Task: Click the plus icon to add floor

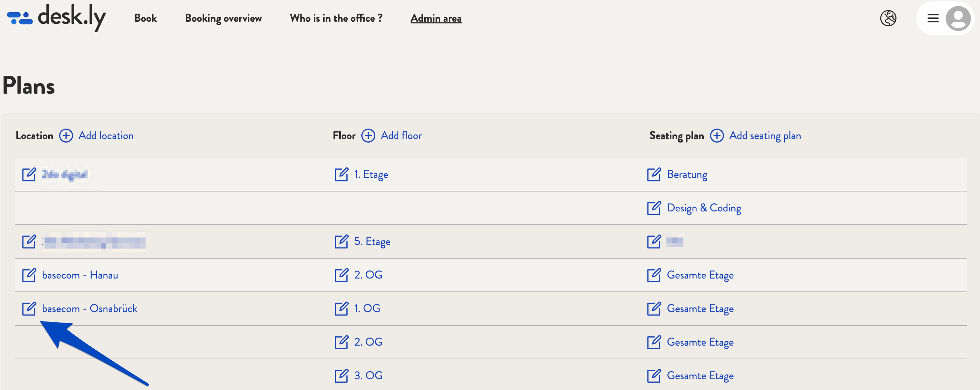Action: 368,136
